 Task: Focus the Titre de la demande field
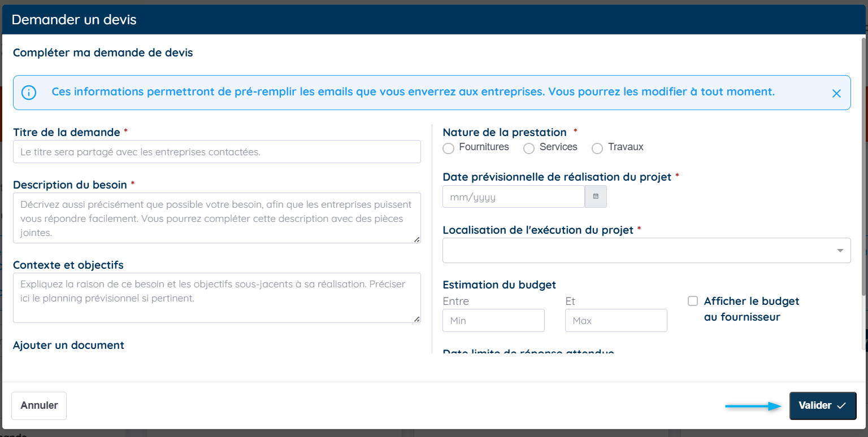tap(216, 152)
